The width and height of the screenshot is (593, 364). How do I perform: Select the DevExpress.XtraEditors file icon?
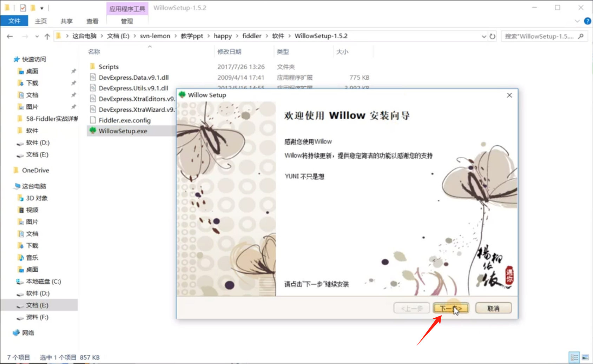[93, 99]
